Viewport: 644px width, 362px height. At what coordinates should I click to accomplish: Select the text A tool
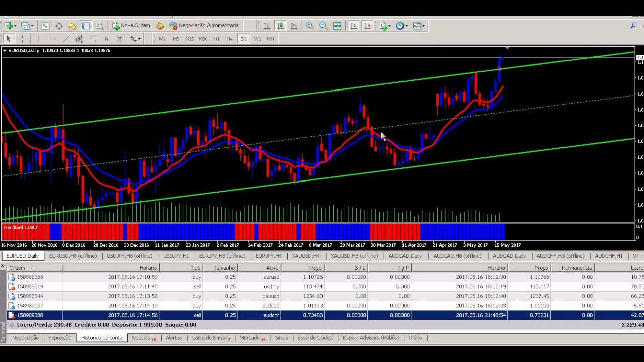tap(106, 39)
